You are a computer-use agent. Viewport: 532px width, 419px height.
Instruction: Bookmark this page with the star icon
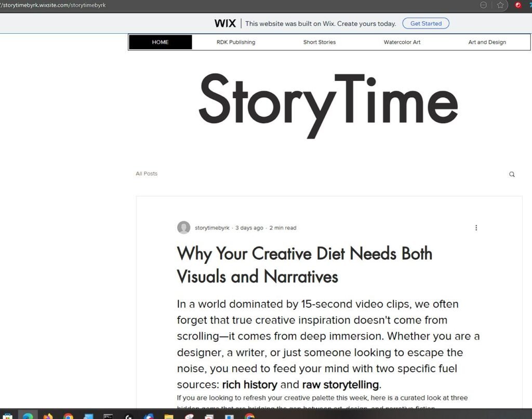coord(500,5)
